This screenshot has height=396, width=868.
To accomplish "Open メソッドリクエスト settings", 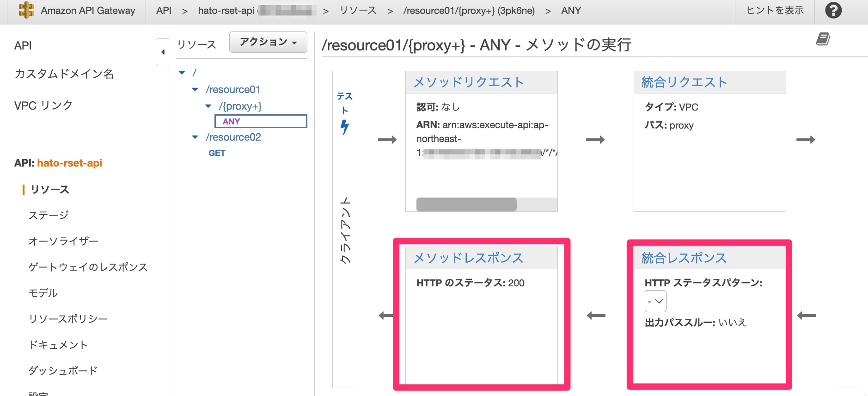I will click(468, 82).
